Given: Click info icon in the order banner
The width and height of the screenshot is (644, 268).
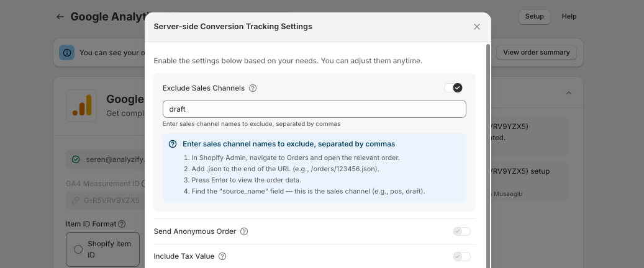Looking at the screenshot, I should pos(67,53).
